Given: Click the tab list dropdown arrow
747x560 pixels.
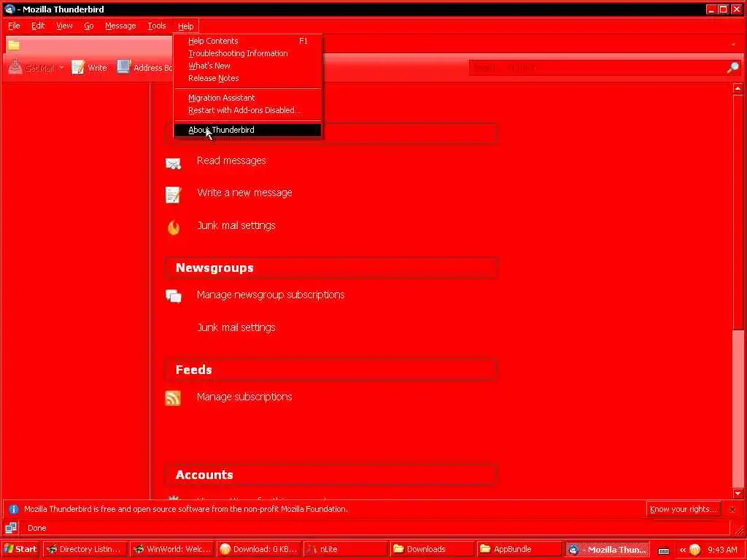Looking at the screenshot, I should [x=733, y=44].
